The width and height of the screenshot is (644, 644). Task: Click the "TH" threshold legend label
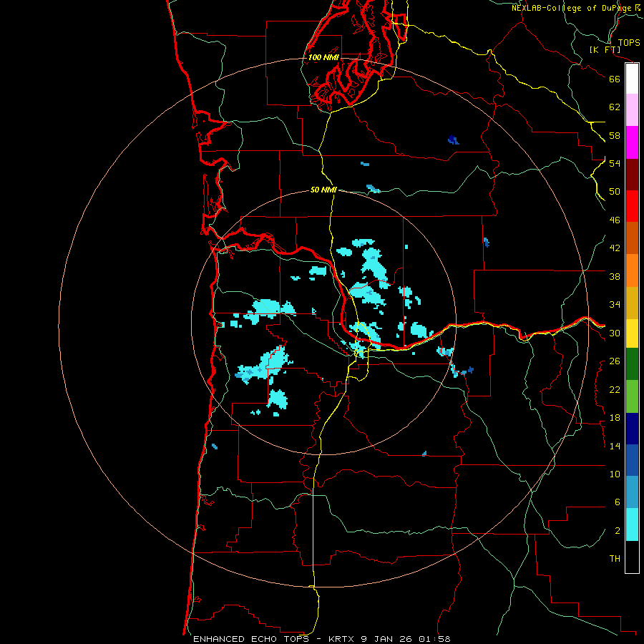615,559
